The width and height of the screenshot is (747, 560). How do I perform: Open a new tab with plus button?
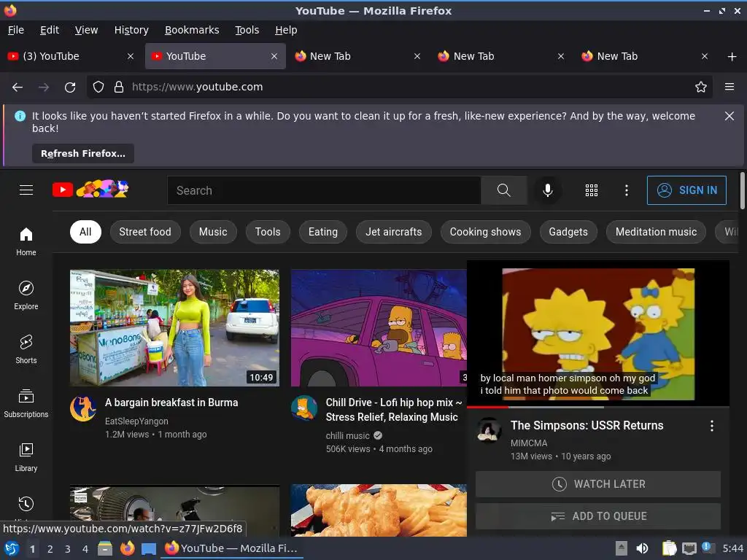732,57
